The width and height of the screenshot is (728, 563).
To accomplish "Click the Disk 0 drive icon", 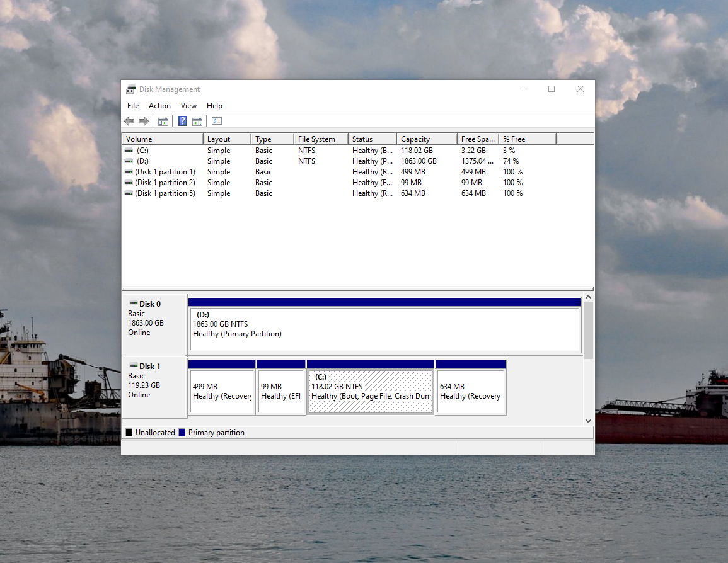I will tap(133, 304).
